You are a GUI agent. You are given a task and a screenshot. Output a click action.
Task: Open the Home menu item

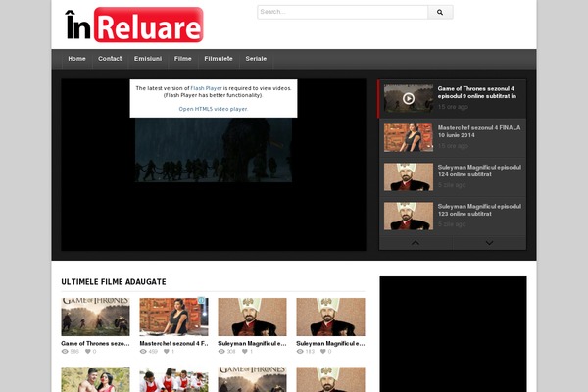tap(76, 59)
